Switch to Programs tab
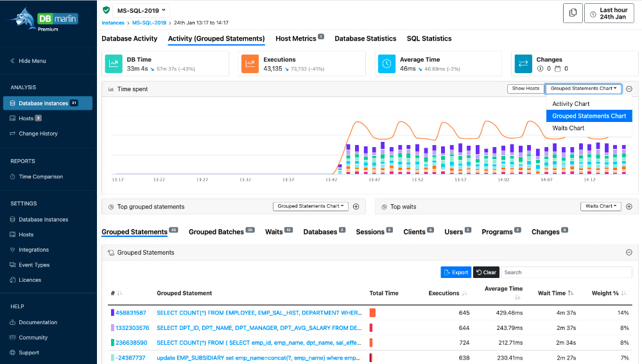Screen dimensions: 642x364 497,232
